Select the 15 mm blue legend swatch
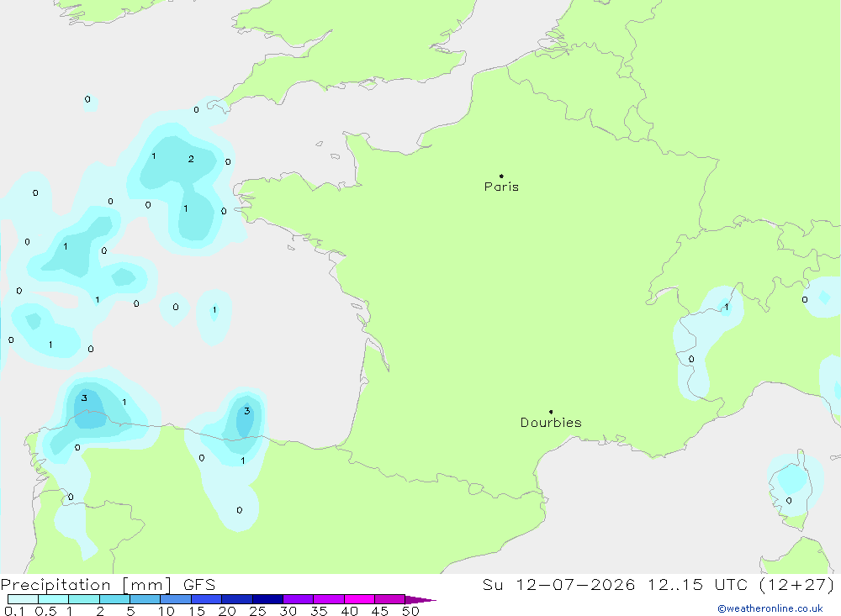Screen dimensions: 841x616 point(206,599)
